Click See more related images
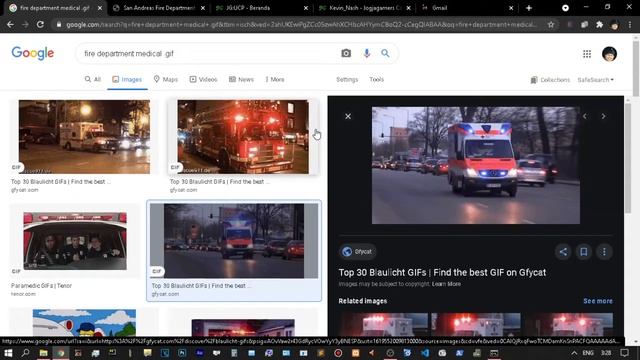 598,301
